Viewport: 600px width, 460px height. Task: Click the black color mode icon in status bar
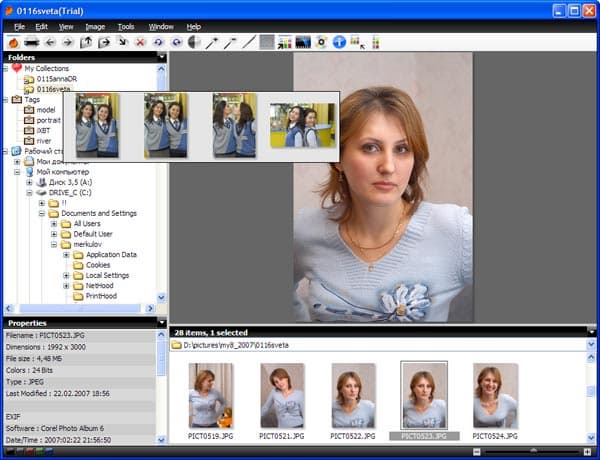pos(10,452)
